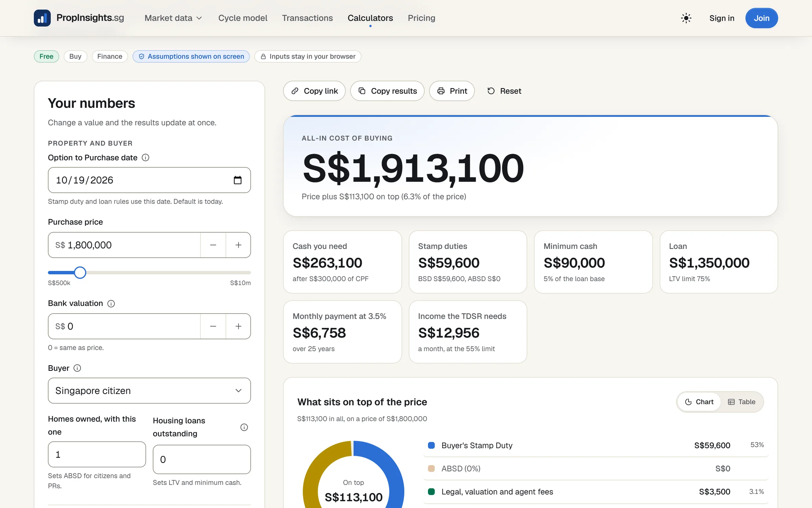Decrease purchase price with minus stepper
Image resolution: width=812 pixels, height=508 pixels.
click(x=213, y=245)
